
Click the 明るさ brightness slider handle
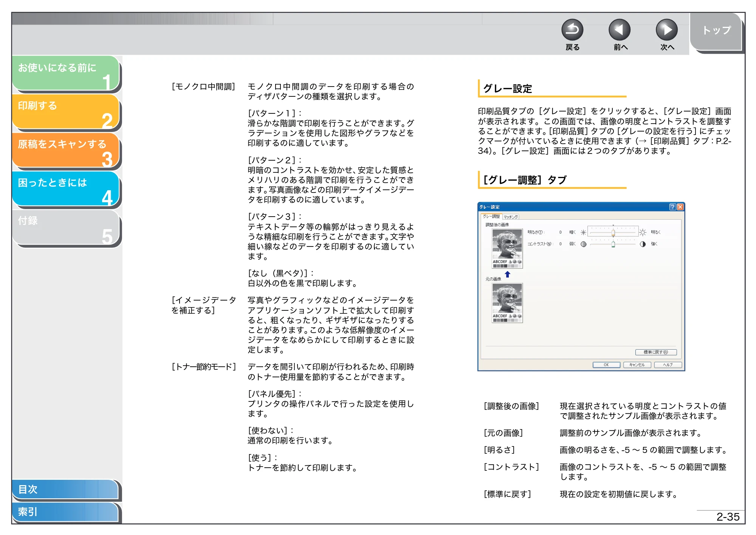coord(613,233)
